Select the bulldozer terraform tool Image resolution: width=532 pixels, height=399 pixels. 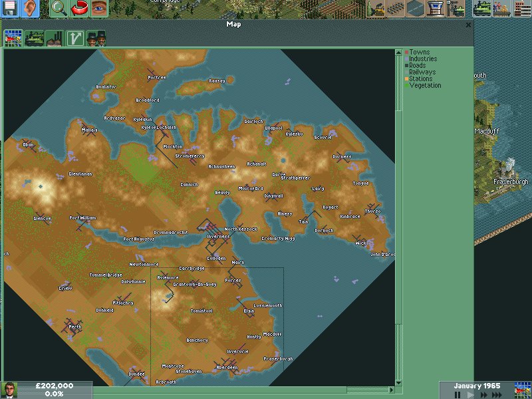[376, 8]
